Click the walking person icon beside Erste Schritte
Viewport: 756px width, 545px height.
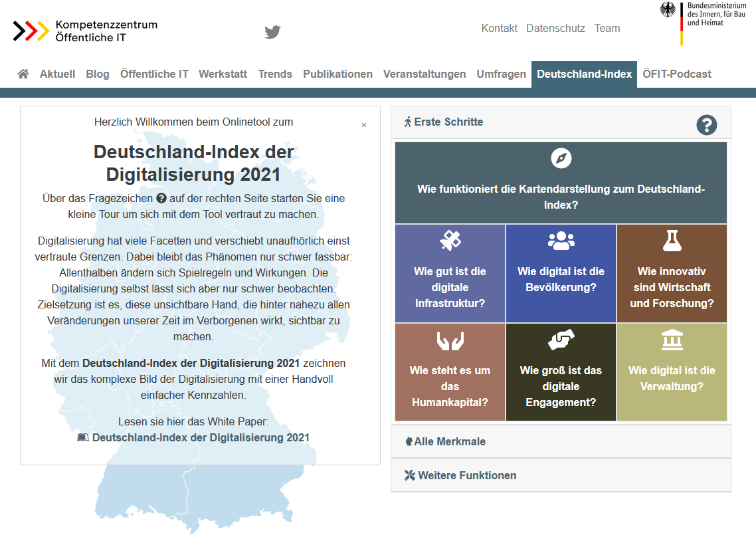(408, 122)
